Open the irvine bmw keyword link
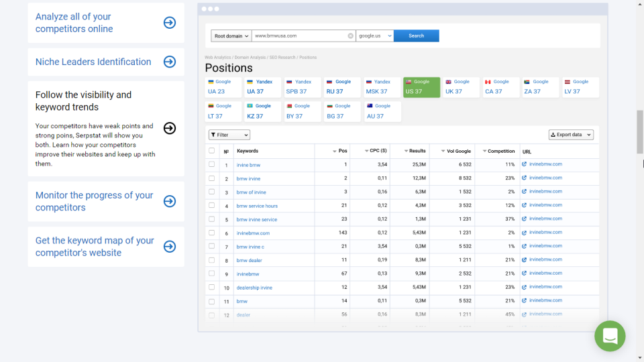Image resolution: width=644 pixels, height=362 pixels. [248, 165]
